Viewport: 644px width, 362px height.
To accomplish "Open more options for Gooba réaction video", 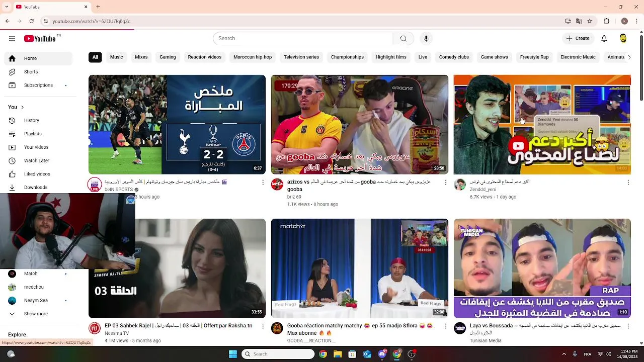I will point(445,326).
